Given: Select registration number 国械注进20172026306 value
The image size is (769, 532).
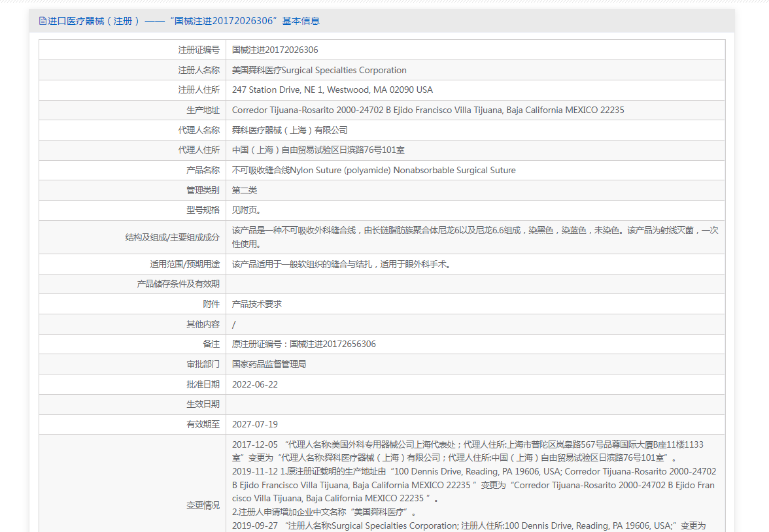Looking at the screenshot, I should click(275, 50).
